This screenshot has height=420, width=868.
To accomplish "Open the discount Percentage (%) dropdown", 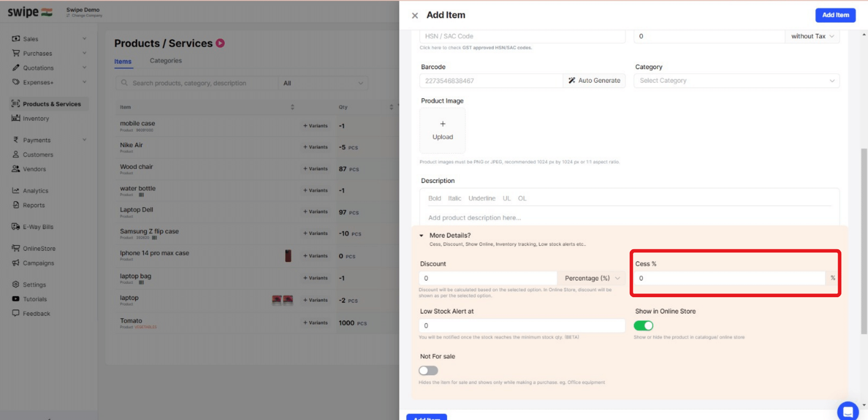I will 591,278.
